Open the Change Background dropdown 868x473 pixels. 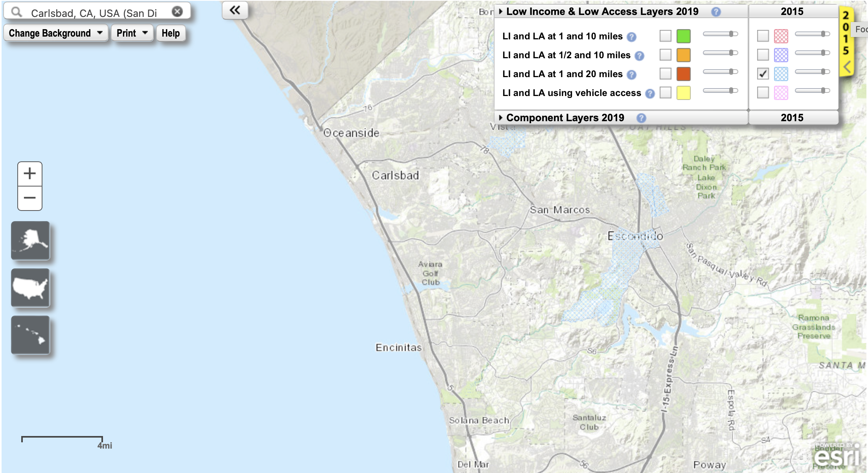coord(55,33)
